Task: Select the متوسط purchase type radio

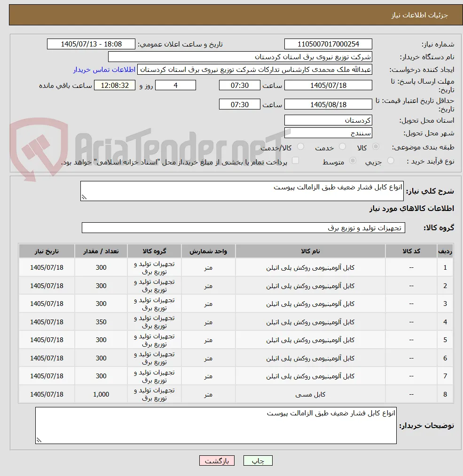Action: tap(353, 161)
